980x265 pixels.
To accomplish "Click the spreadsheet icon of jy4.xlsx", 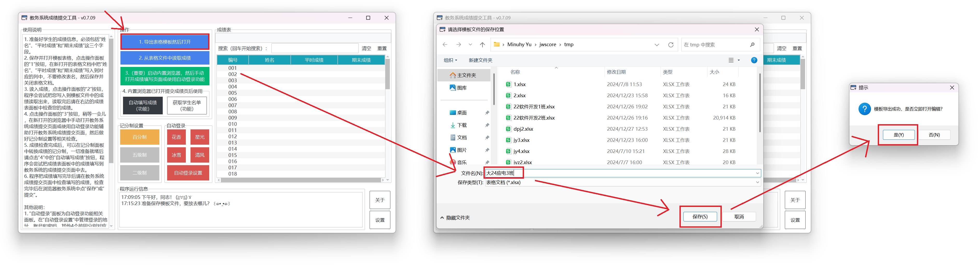I will click(x=508, y=151).
